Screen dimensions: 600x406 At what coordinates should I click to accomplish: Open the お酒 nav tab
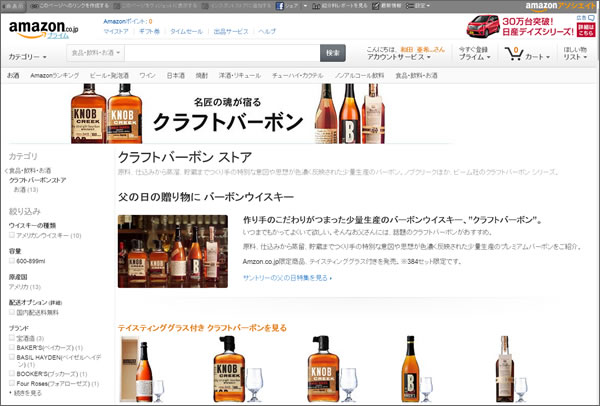(x=13, y=75)
